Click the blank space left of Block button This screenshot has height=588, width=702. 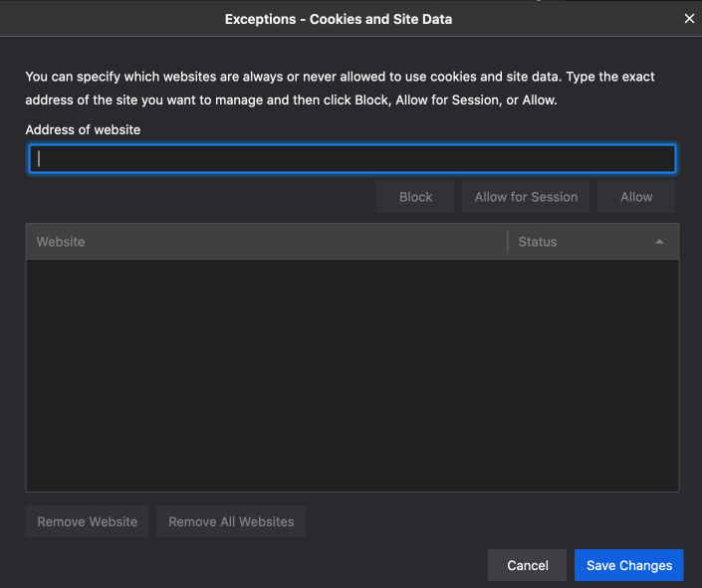(200, 197)
